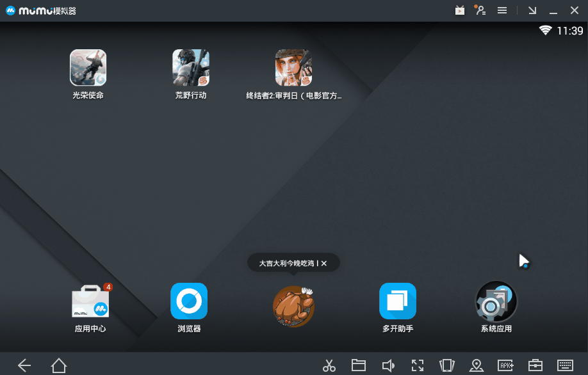Open 应用中心 app store
This screenshot has height=375, width=588.
click(x=90, y=301)
